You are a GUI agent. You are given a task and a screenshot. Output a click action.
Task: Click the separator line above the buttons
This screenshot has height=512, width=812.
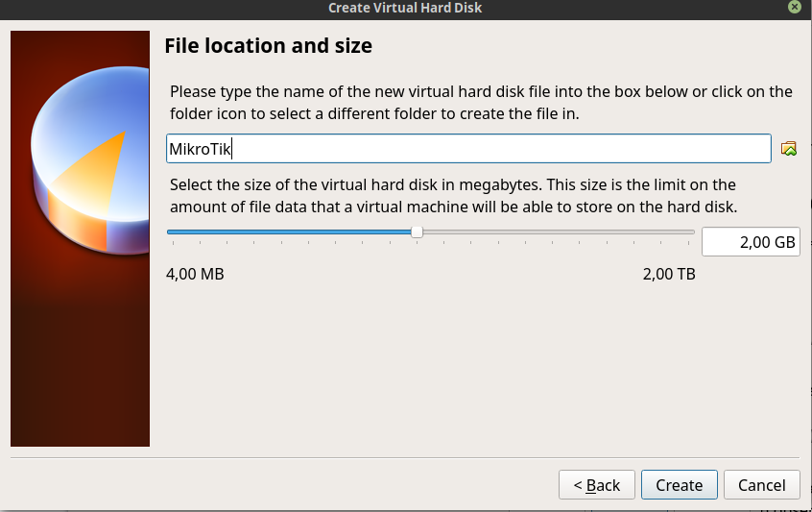404,458
